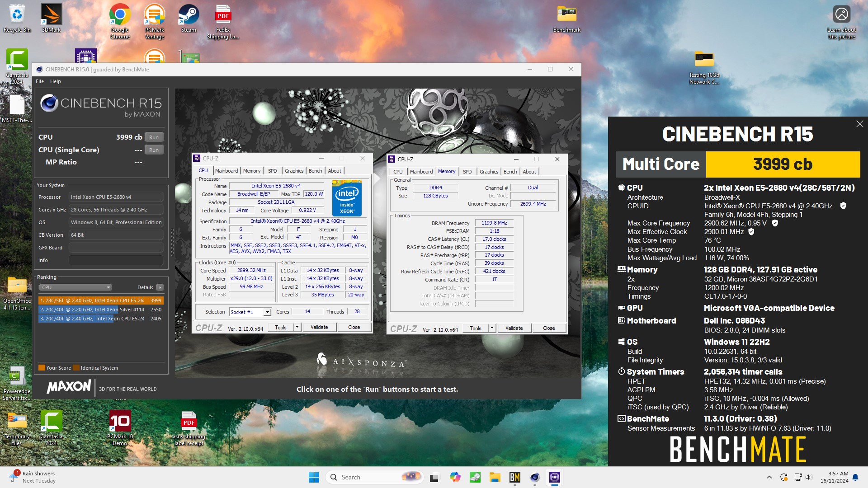The width and height of the screenshot is (868, 488).
Task: Switch to Mainboard tab in left CPU-Z window
Action: pos(226,171)
